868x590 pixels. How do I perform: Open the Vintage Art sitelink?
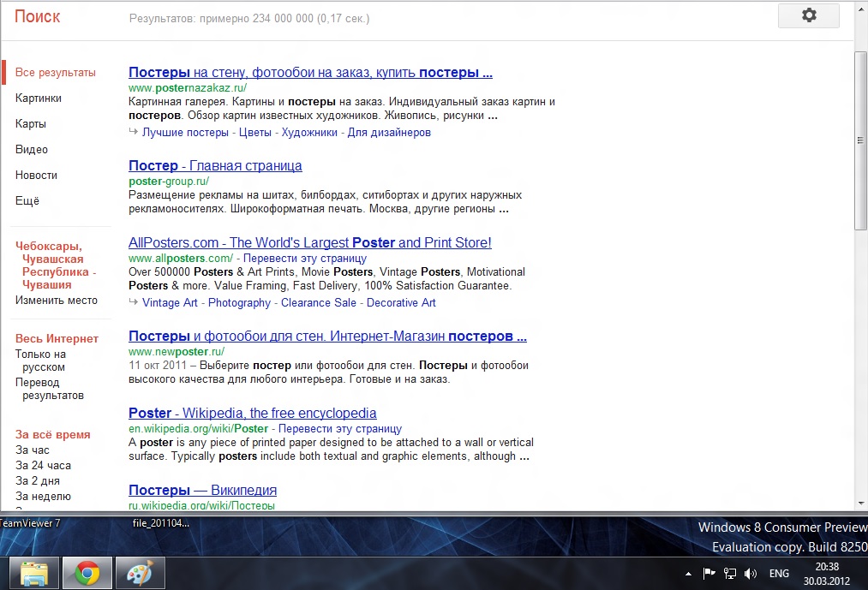click(170, 303)
